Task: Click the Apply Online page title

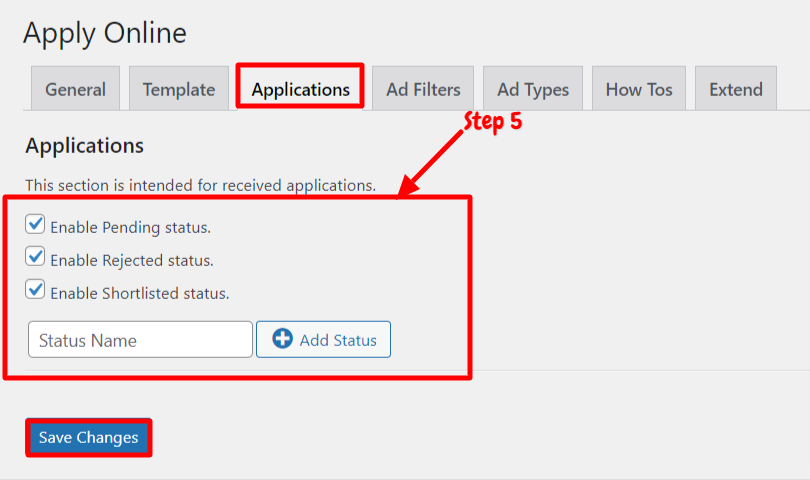Action: [105, 34]
